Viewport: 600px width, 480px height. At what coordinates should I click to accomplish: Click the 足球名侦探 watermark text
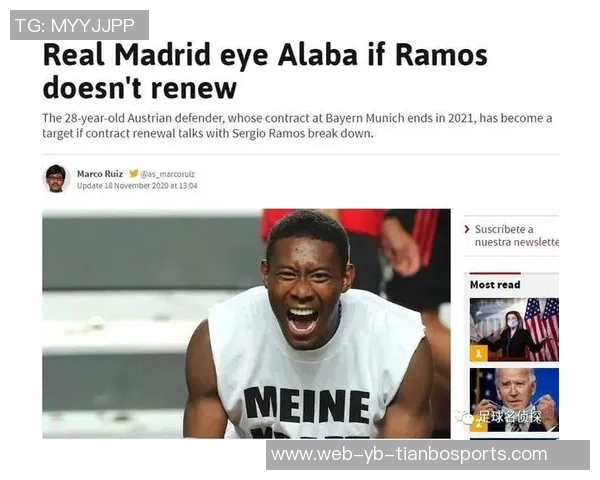pos(509,417)
